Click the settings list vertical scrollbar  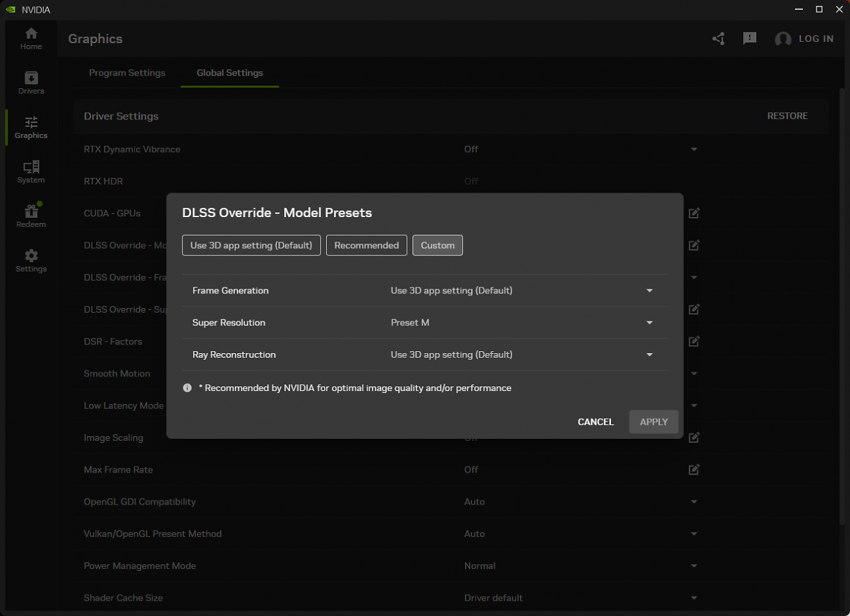[x=843, y=305]
